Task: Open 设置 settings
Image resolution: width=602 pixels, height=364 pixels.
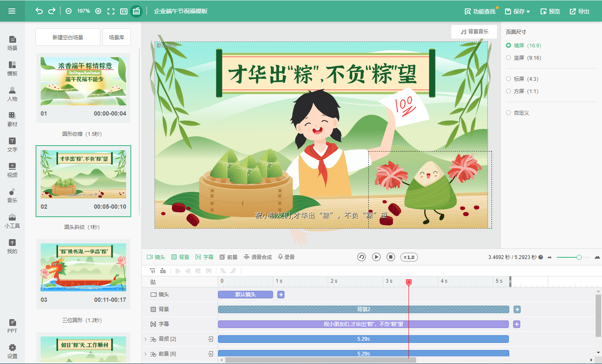Action: 12,351
